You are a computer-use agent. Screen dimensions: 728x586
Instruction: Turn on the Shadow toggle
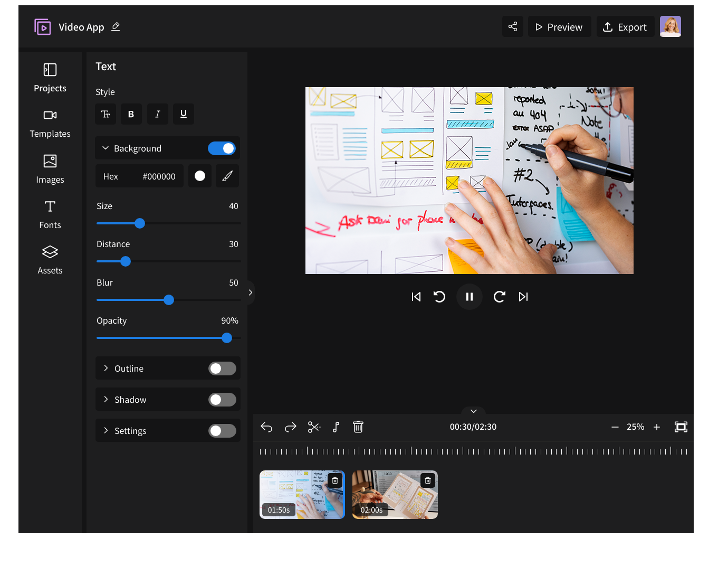pyautogui.click(x=222, y=400)
